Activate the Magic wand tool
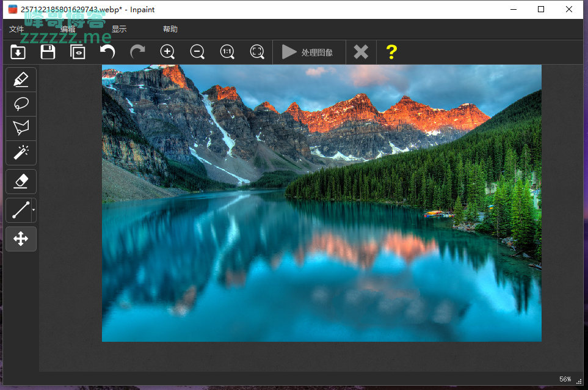Screen dimensions: 588x390 (21, 153)
